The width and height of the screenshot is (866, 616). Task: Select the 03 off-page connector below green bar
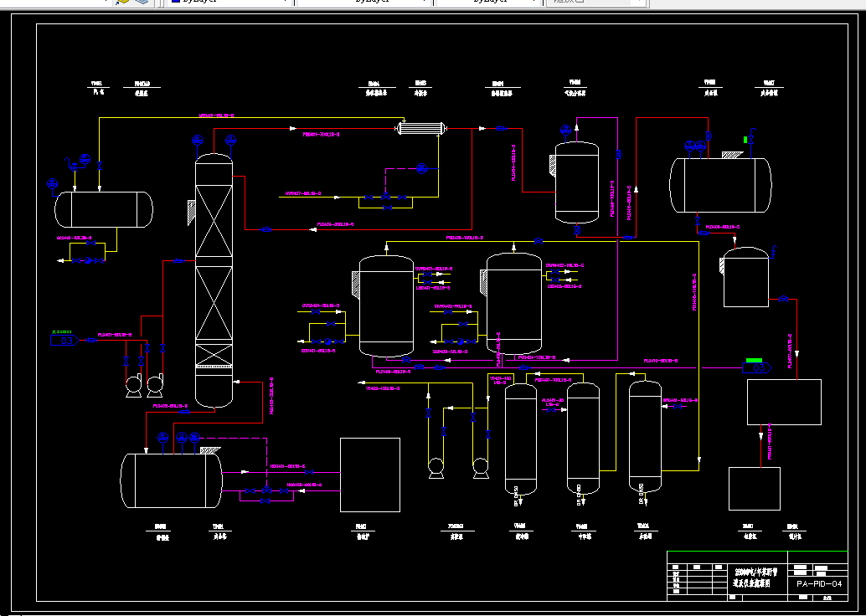pos(756,367)
